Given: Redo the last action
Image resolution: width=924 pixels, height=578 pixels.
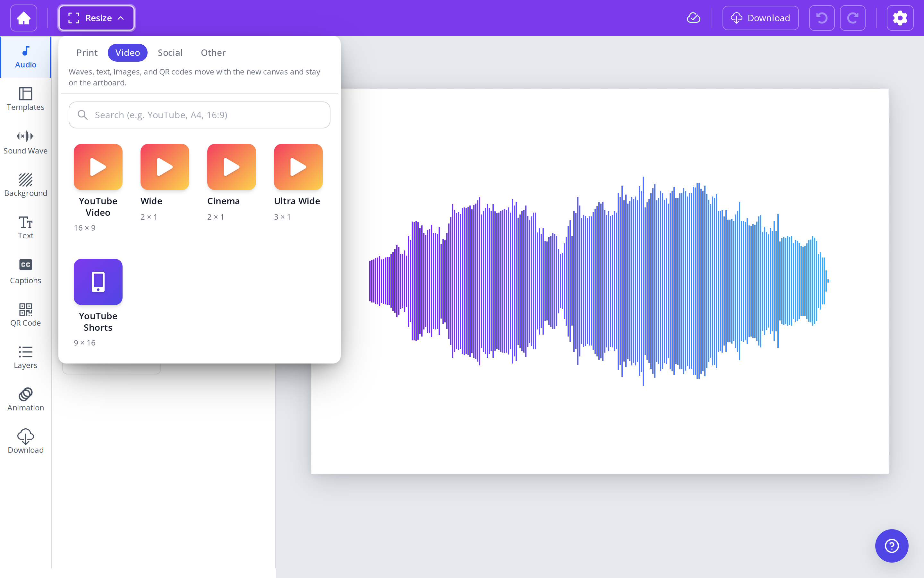Looking at the screenshot, I should (x=852, y=18).
